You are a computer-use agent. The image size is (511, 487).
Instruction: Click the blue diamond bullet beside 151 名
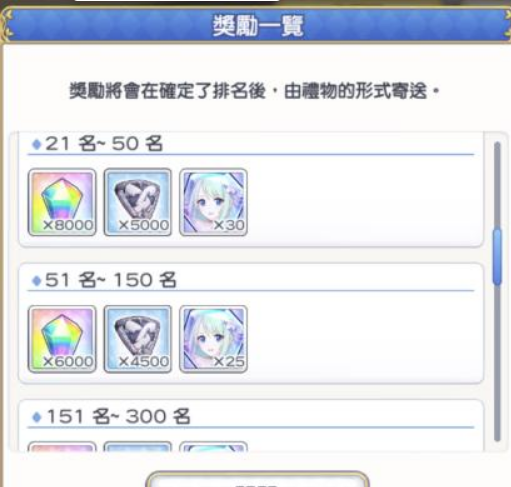click(x=37, y=417)
